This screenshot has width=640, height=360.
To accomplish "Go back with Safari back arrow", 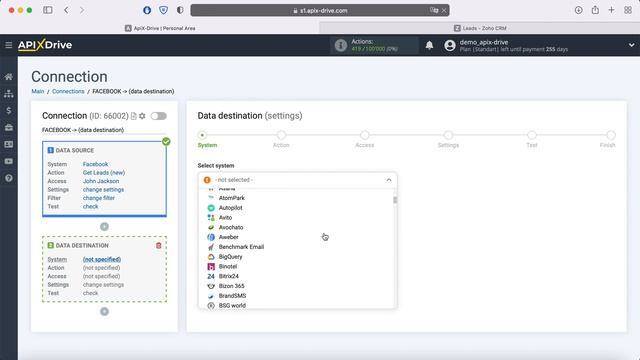I will (67, 10).
